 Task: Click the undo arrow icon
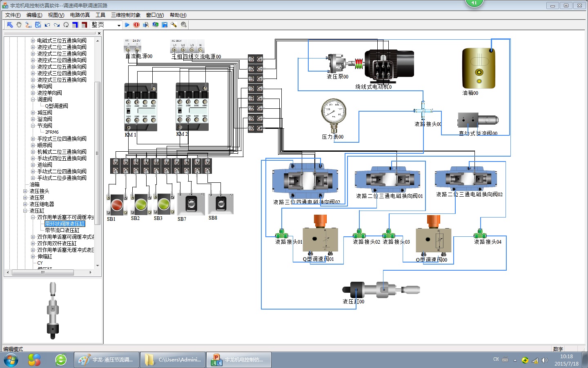[x=47, y=25]
